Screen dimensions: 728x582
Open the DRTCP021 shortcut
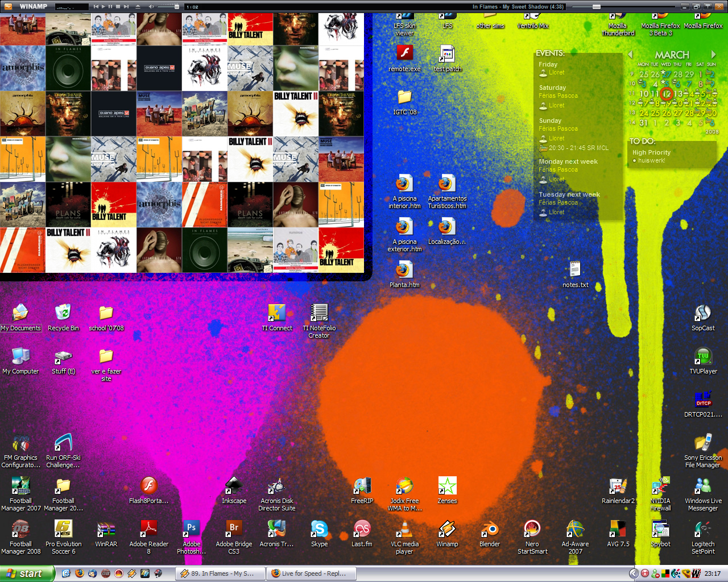(703, 404)
